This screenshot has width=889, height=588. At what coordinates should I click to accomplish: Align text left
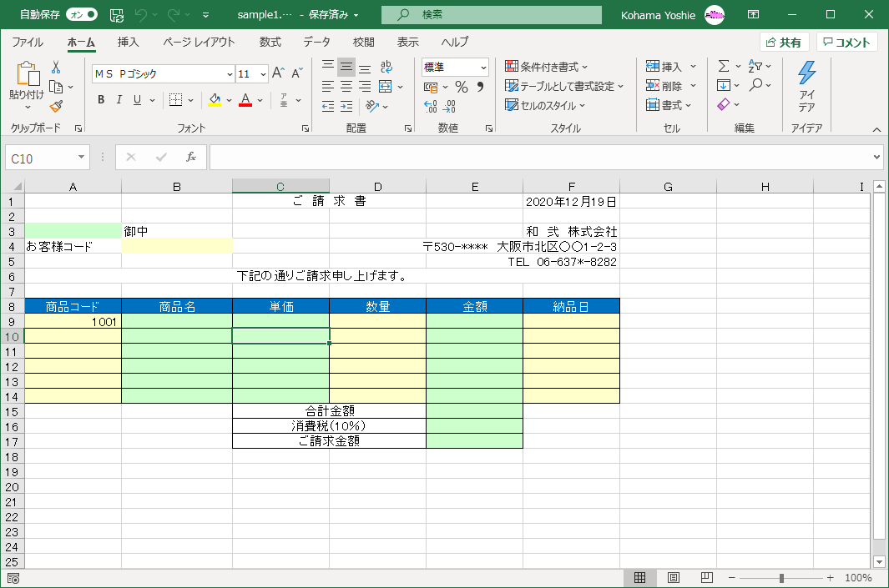click(x=328, y=87)
